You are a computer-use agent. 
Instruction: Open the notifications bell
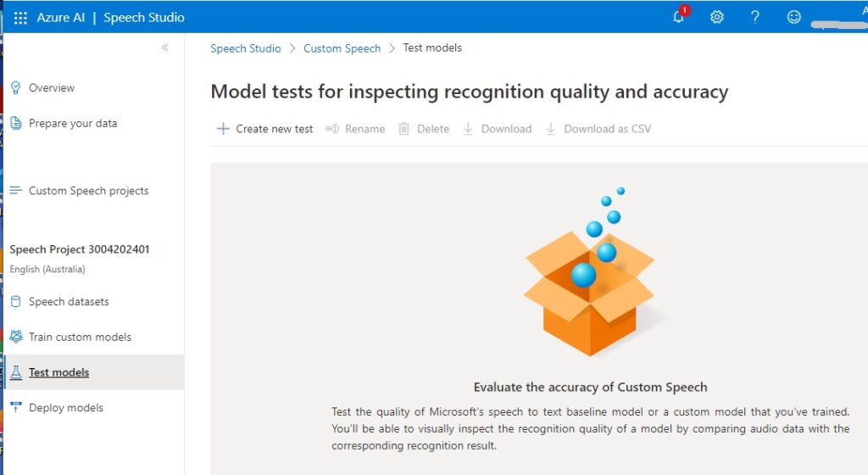pyautogui.click(x=679, y=17)
